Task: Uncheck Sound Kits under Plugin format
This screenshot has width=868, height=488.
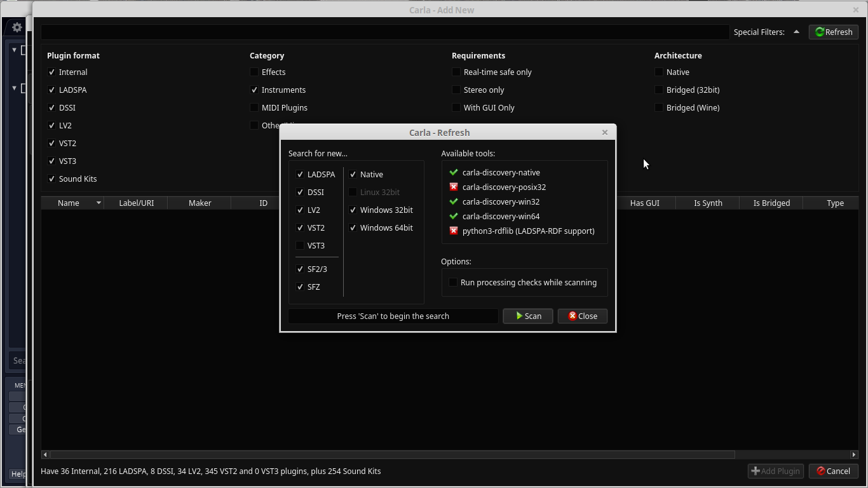Action: coord(51,179)
